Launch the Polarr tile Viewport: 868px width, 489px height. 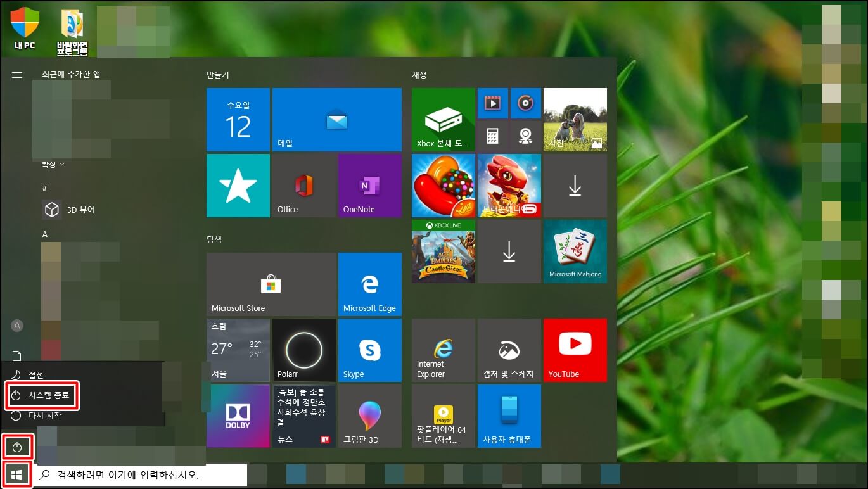tap(304, 350)
